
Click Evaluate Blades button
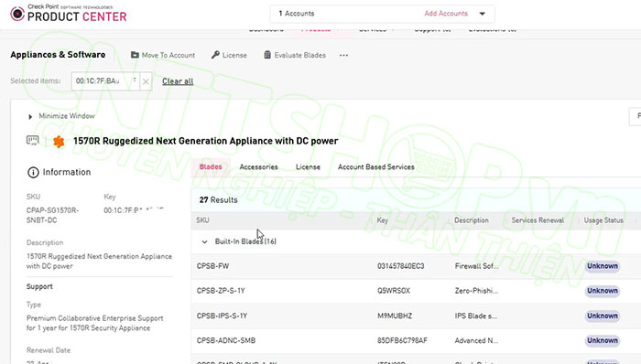click(x=295, y=55)
